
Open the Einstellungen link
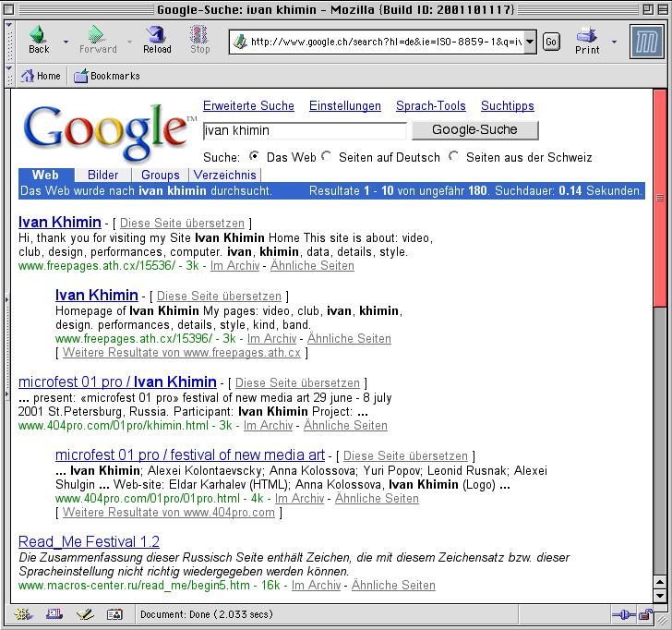345,106
